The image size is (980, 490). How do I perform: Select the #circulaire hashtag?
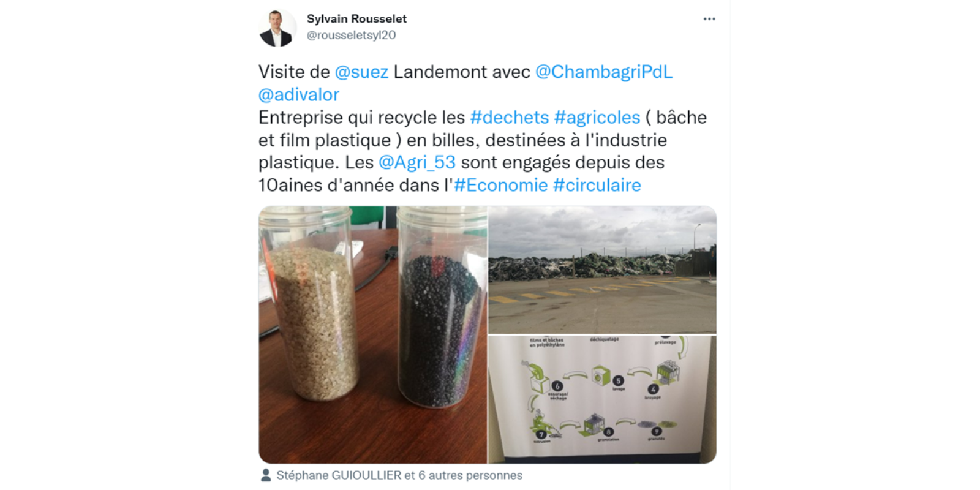click(597, 185)
